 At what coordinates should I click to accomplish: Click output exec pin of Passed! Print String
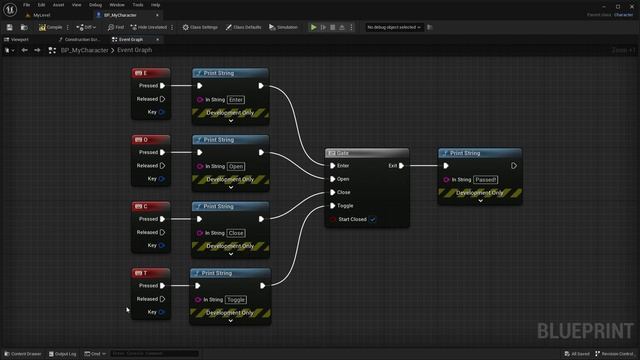click(x=514, y=166)
